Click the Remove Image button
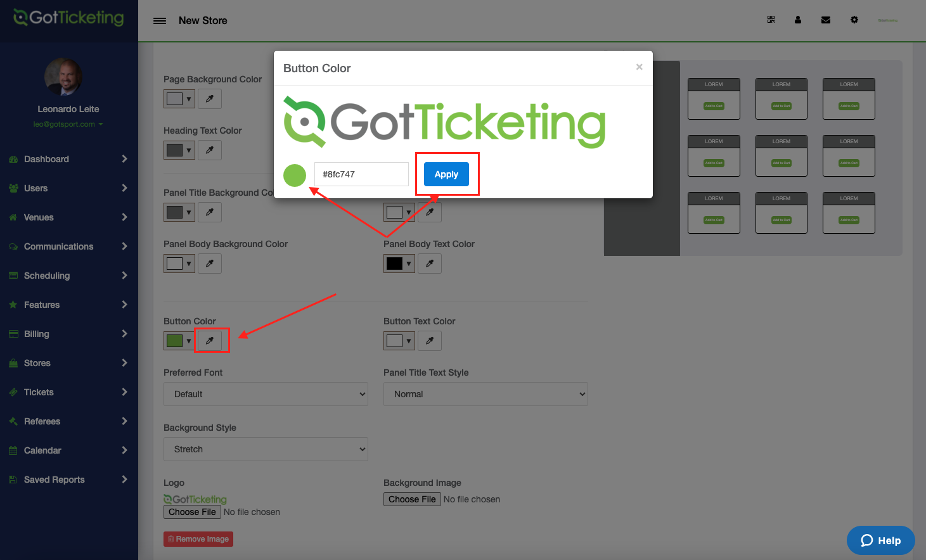926x560 pixels. (198, 539)
